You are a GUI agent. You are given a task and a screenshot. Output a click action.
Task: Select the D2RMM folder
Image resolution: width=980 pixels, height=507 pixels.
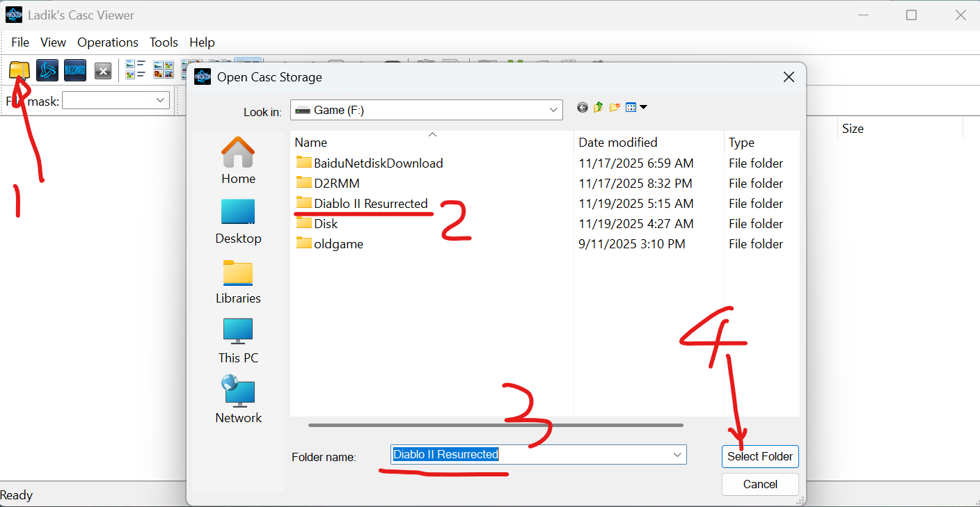point(328,184)
